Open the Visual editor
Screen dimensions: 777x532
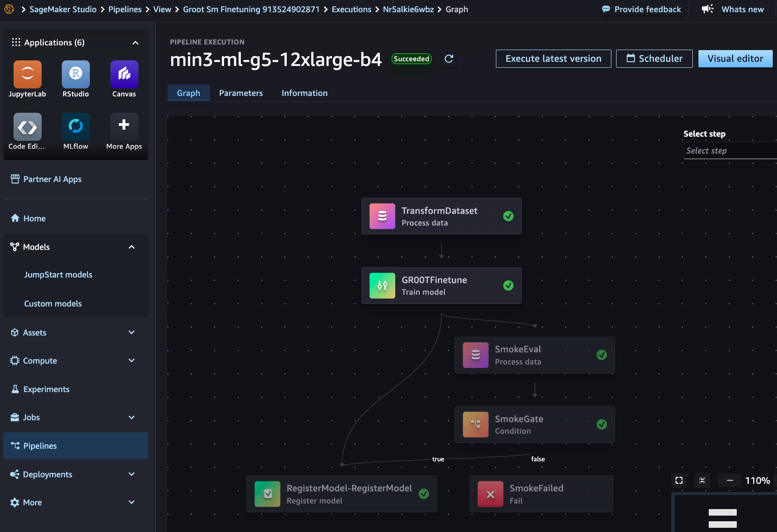pos(735,58)
